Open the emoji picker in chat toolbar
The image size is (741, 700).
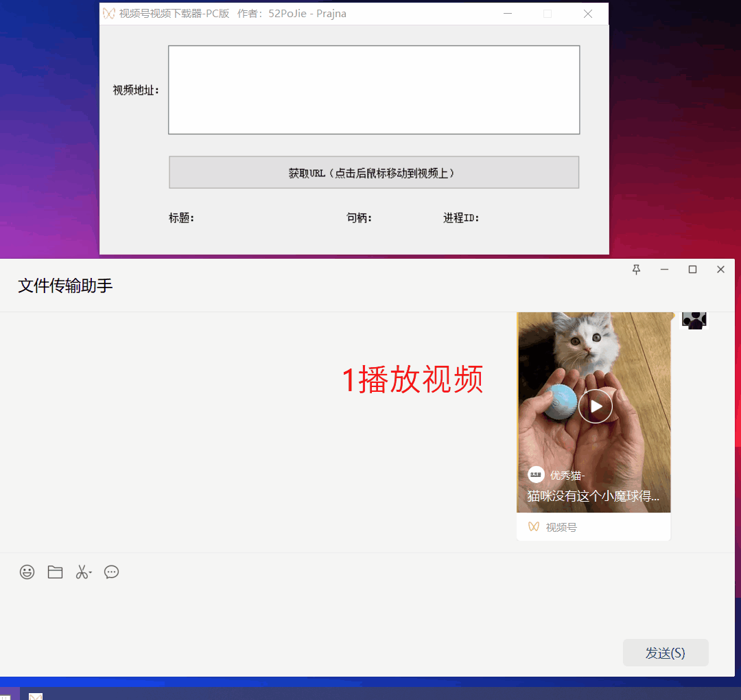(x=27, y=572)
